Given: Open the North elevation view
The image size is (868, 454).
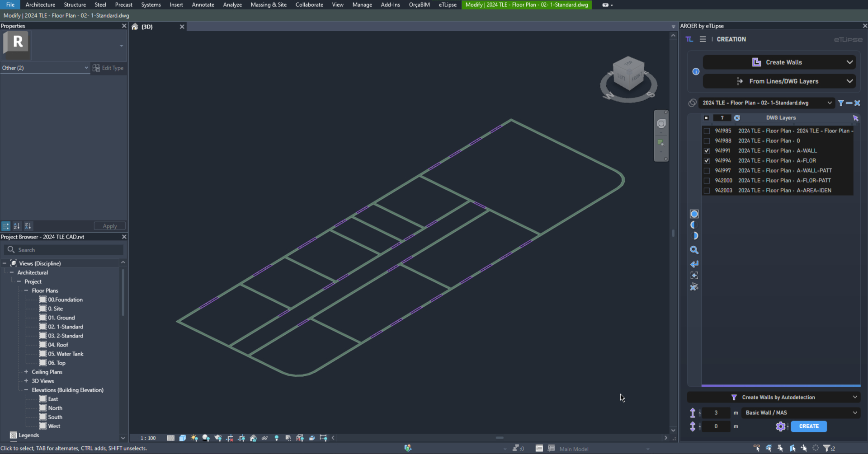Looking at the screenshot, I should [x=55, y=408].
